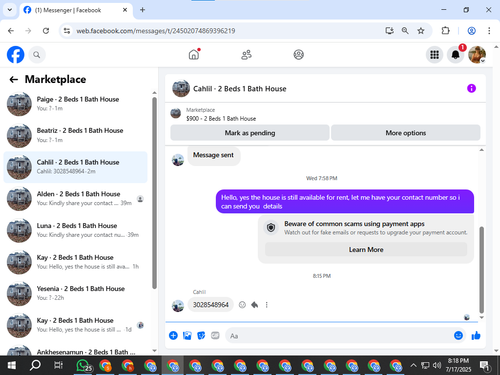Open Kay conversation from 1d ago

[x=75, y=325]
